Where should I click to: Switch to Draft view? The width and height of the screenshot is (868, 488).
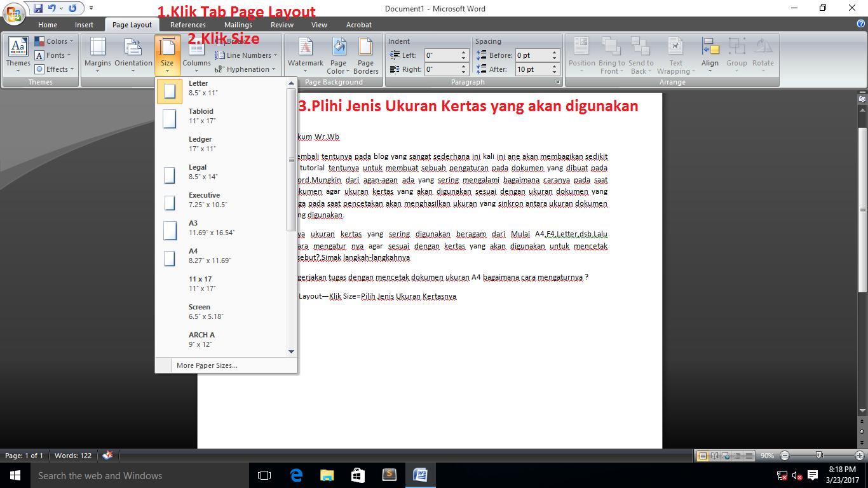pos(750,456)
